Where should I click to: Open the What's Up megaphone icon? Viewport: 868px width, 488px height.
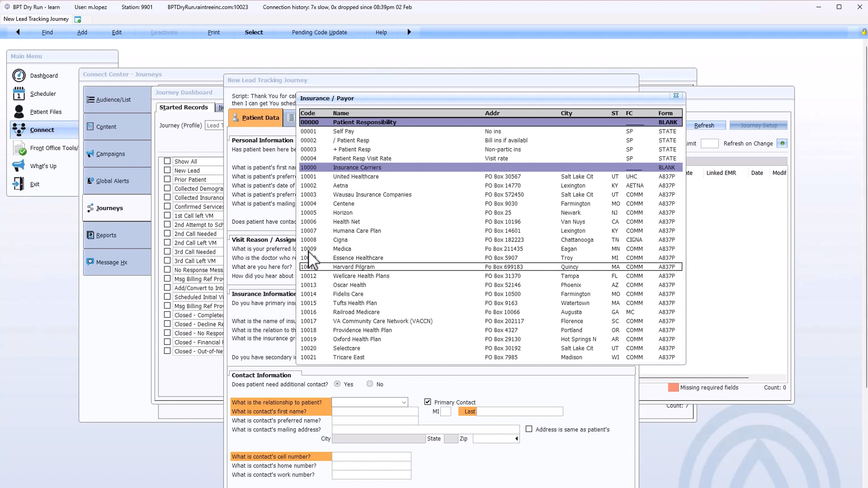tap(18, 166)
